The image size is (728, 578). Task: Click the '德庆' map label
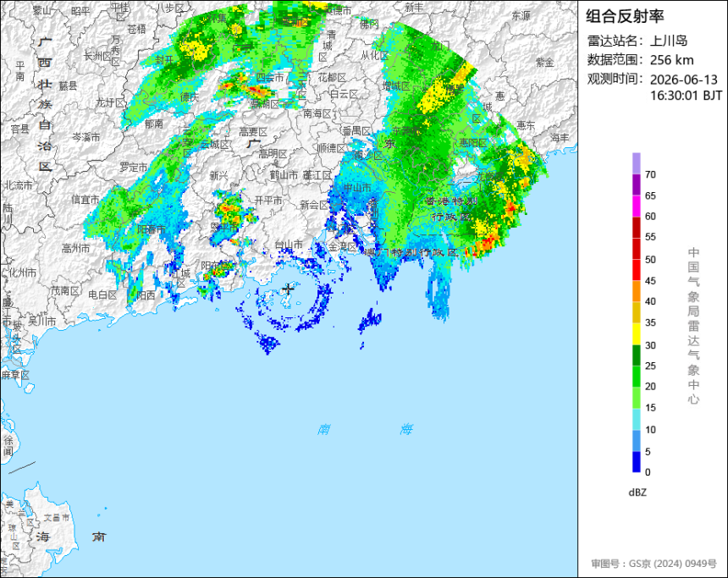190,97
